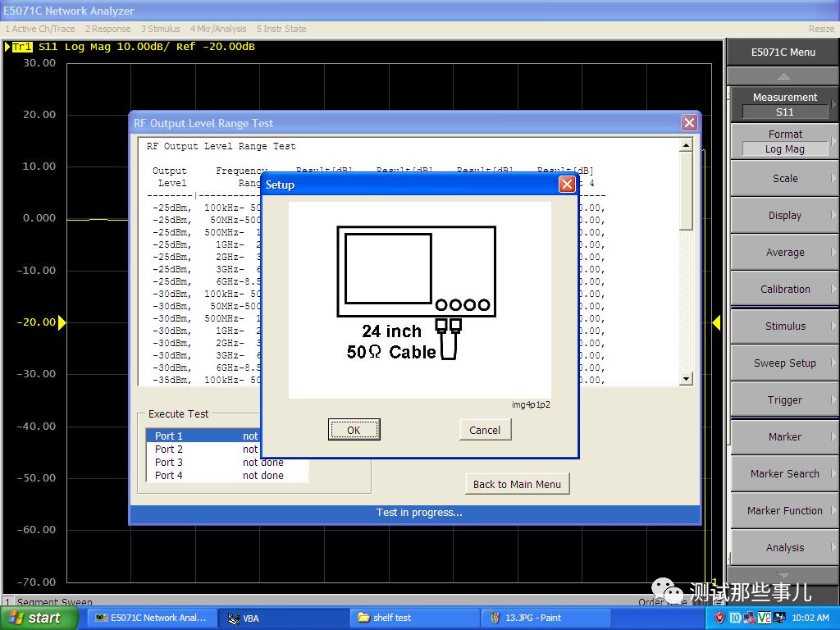Open the Average softkey menu

tap(784, 253)
